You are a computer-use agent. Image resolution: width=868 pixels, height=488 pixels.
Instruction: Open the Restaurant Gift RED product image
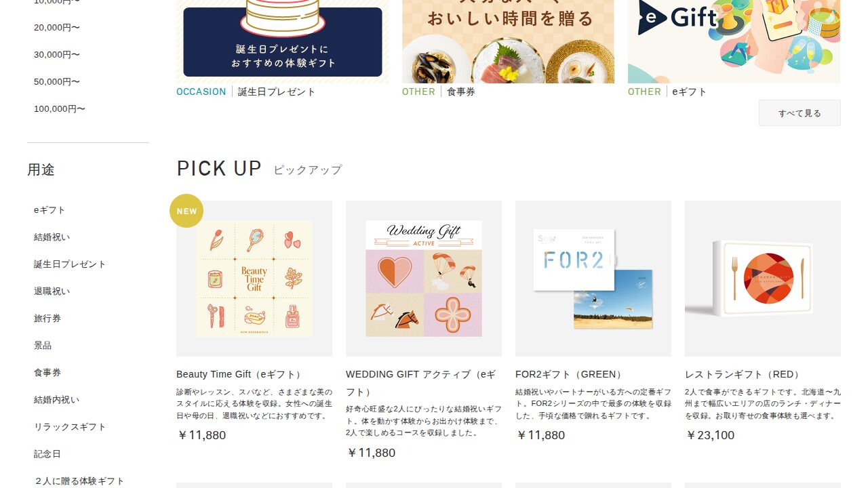pyautogui.click(x=763, y=279)
